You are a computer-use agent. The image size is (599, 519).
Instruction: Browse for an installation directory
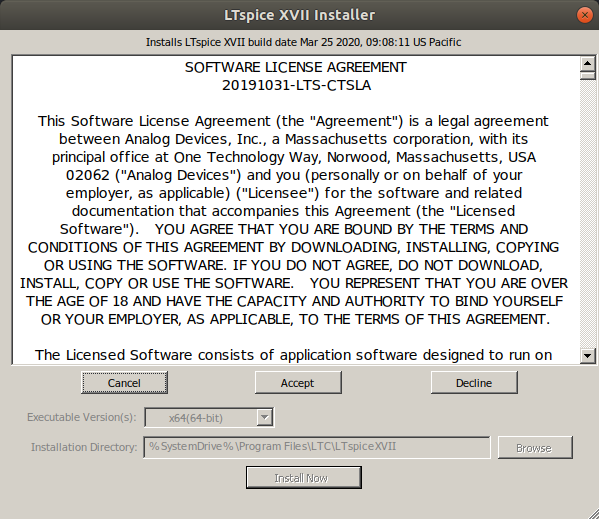click(535, 447)
